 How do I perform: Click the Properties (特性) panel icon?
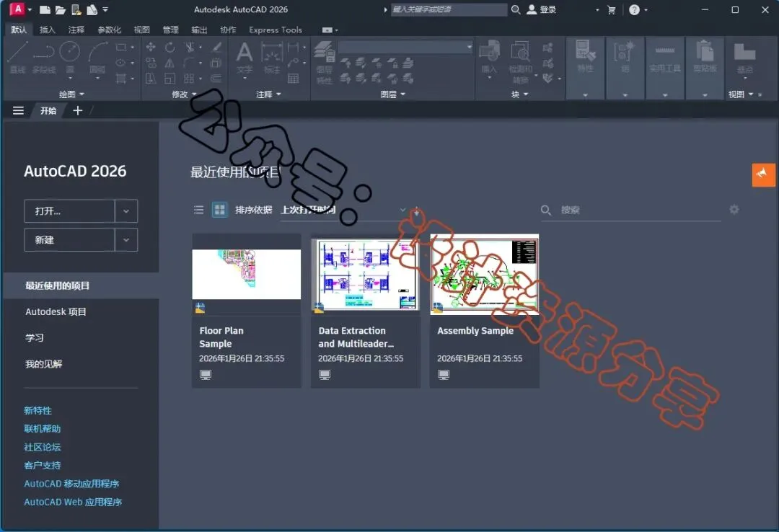point(585,57)
